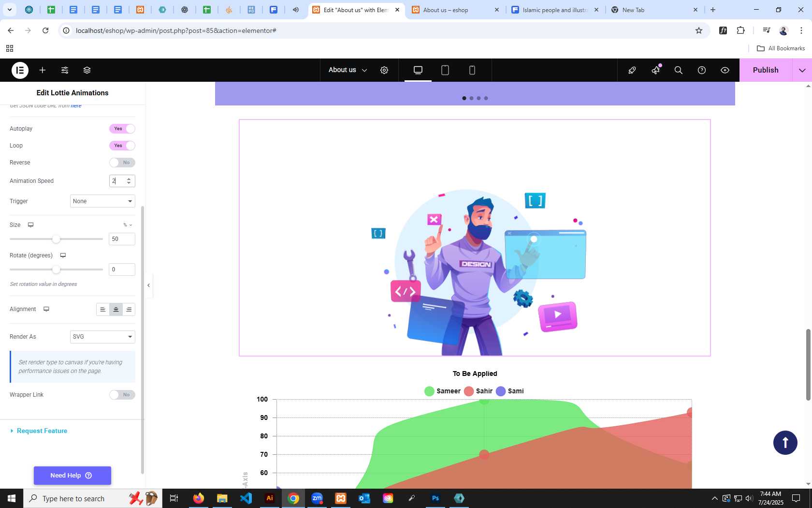The image size is (812, 508).
Task: Select the Edit About us with Elementor tab
Action: point(356,10)
